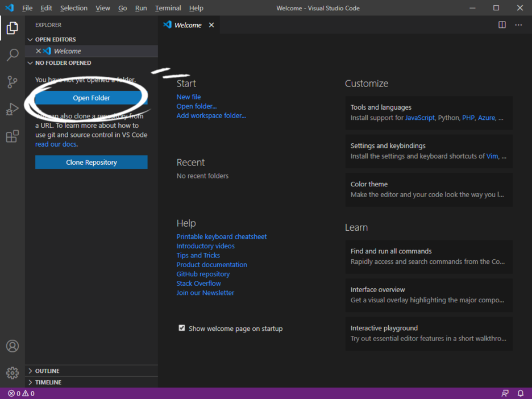Viewport: 532px width, 399px height.
Task: Open the Run and Debug view icon
Action: 12,109
